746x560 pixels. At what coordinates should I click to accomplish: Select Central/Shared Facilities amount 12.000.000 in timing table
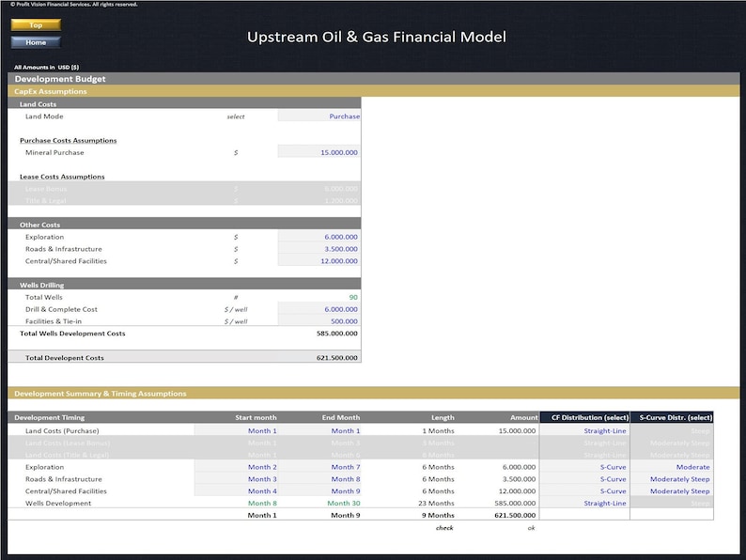click(x=517, y=491)
